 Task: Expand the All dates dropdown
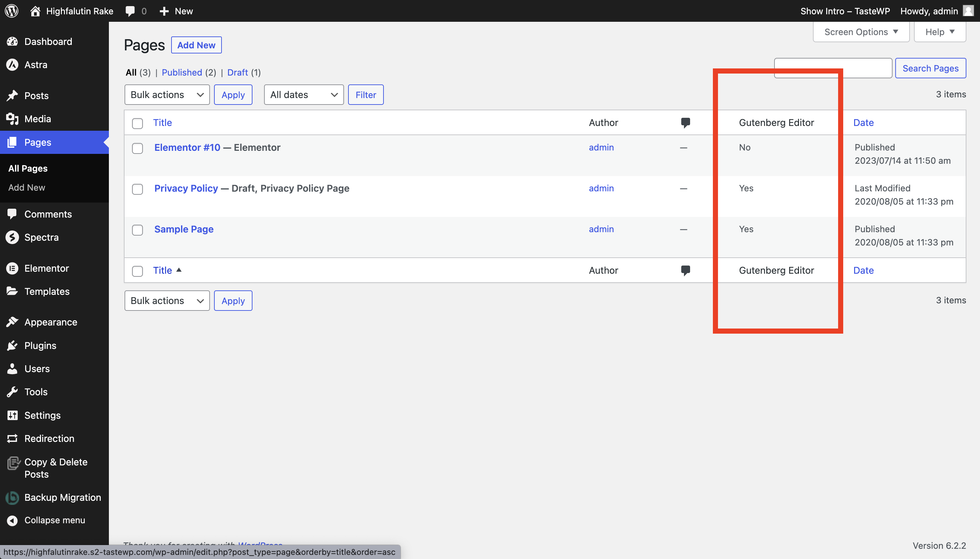click(x=304, y=95)
